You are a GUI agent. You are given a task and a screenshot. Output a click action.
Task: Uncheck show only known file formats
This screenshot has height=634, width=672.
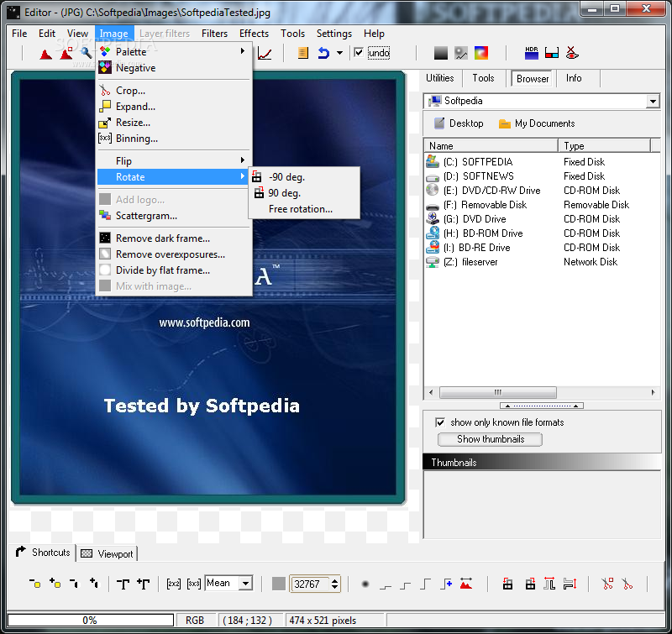[440, 422]
